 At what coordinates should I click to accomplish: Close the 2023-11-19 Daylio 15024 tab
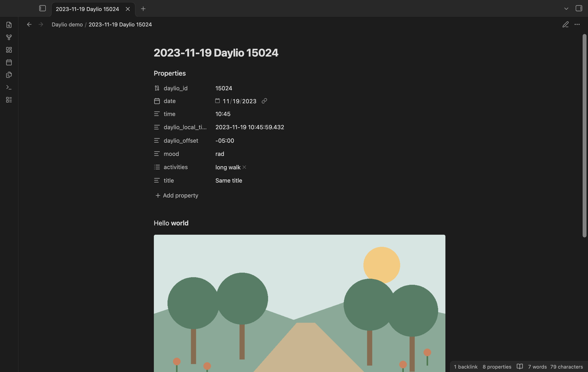tap(128, 9)
